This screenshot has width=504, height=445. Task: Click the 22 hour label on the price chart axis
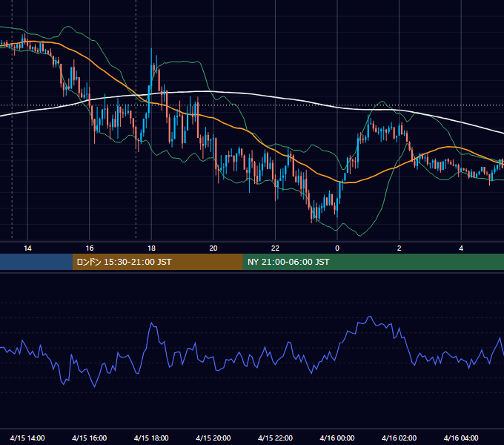pos(275,248)
